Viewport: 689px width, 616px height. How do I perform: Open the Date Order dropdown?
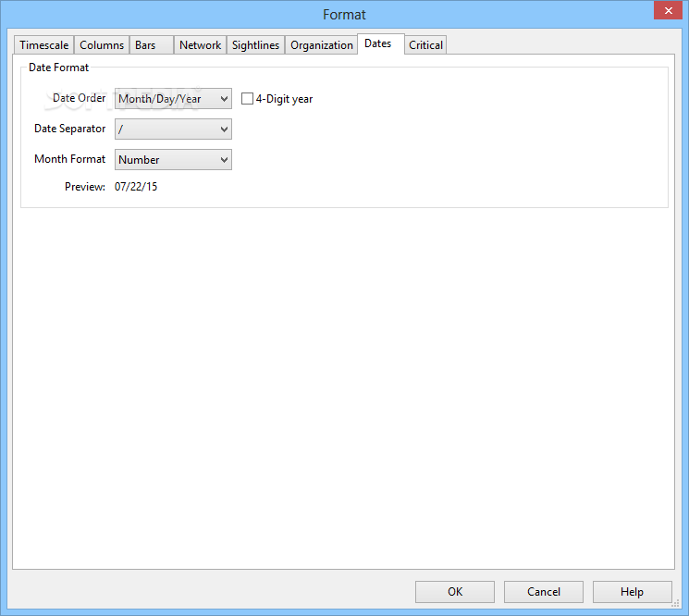[173, 99]
